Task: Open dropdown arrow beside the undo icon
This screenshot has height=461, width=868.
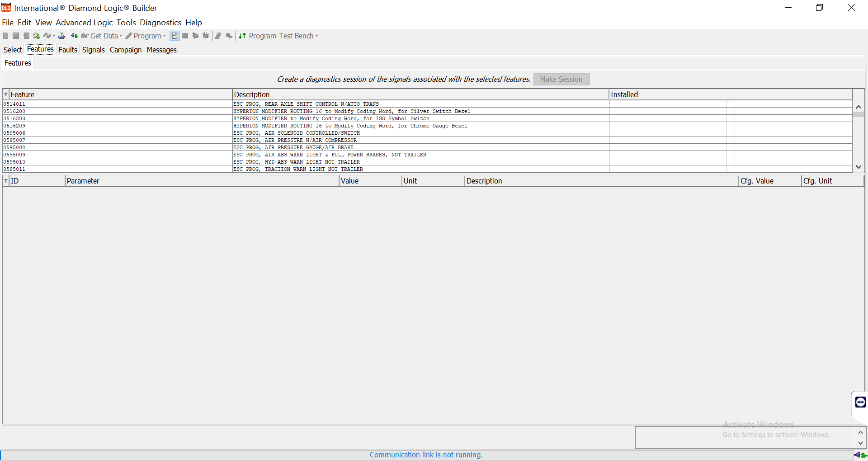Action: 54,36
